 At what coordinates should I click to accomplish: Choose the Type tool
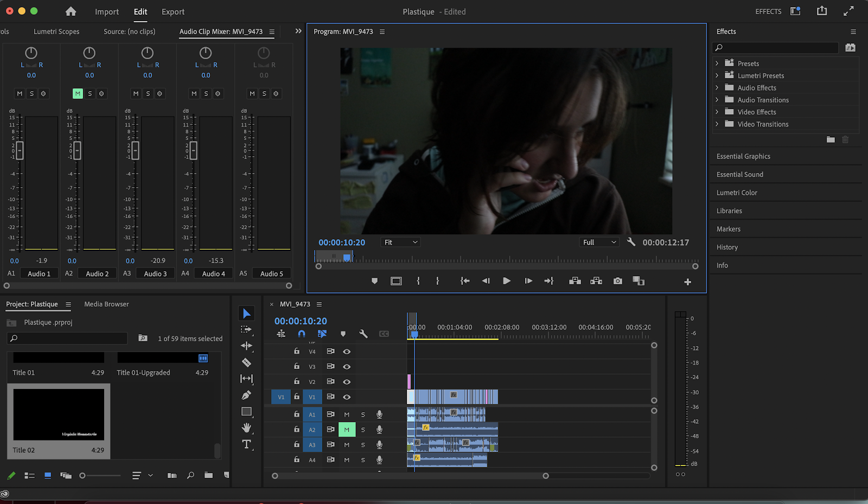click(246, 444)
